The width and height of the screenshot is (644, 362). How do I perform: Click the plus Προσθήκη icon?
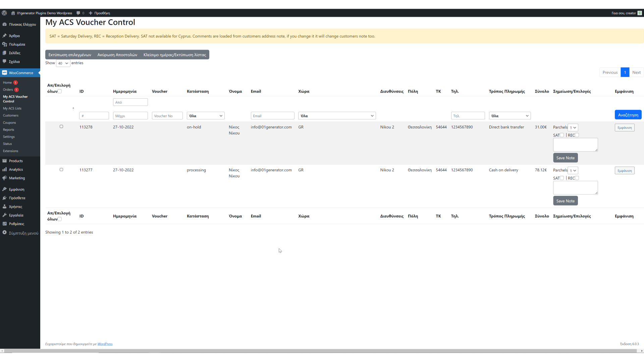91,13
